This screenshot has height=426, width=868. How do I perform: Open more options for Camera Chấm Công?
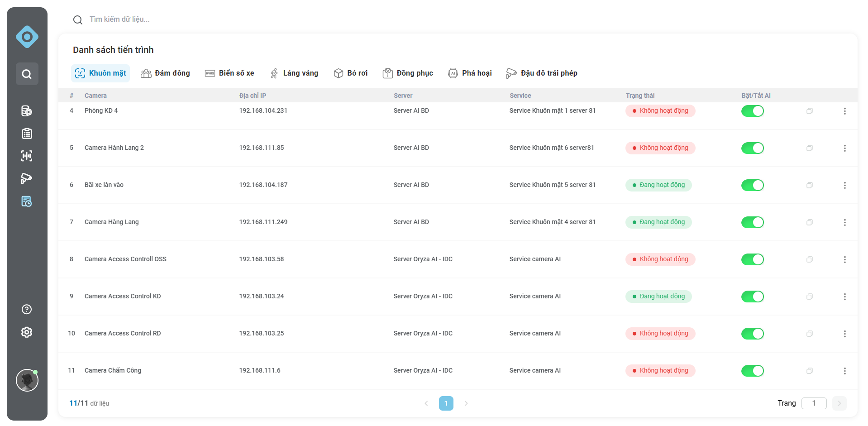(844, 371)
